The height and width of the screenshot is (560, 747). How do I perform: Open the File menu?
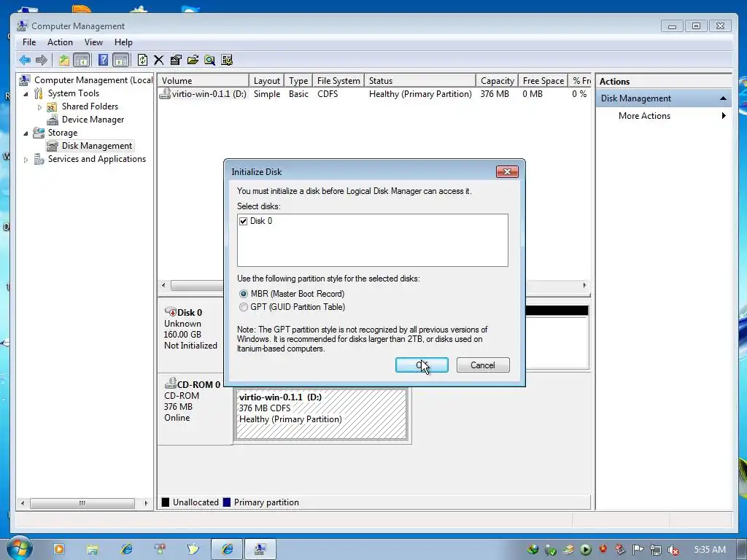coord(29,42)
